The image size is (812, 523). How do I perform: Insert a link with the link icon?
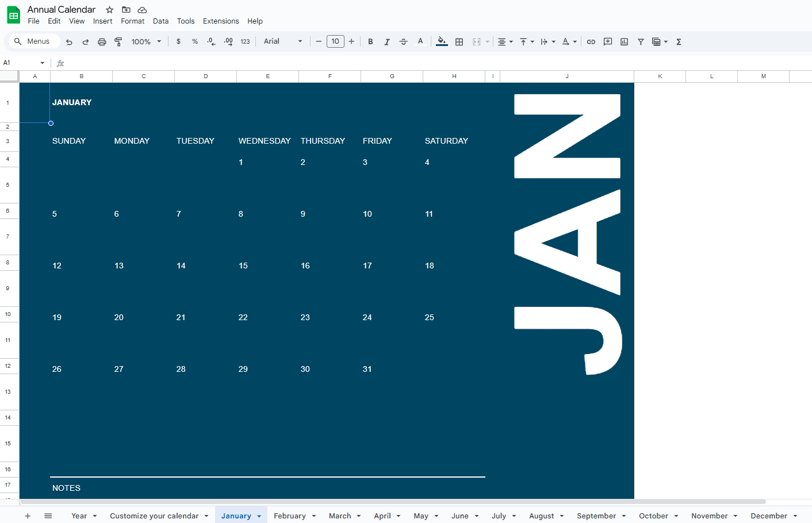pyautogui.click(x=591, y=41)
